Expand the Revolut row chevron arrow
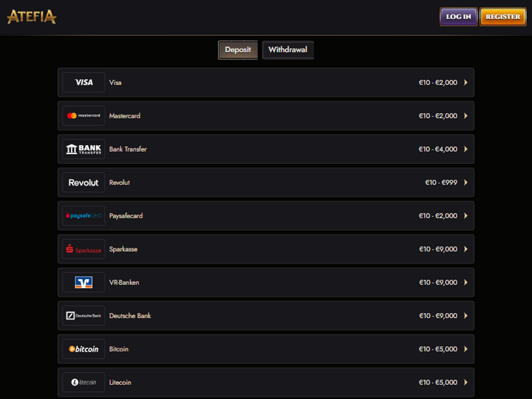The height and width of the screenshot is (399, 532). [466, 183]
